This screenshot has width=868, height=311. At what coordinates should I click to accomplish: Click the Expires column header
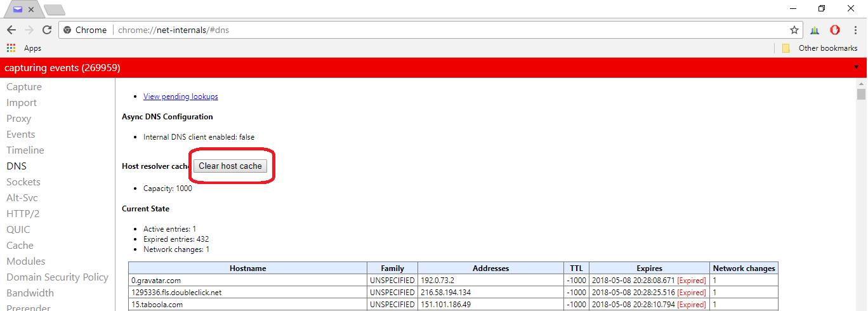pyautogui.click(x=650, y=268)
